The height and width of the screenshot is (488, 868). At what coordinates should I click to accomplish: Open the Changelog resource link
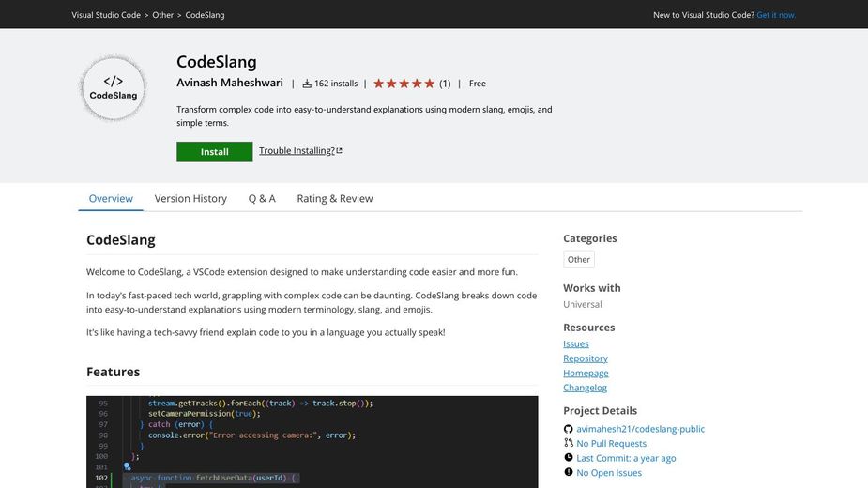point(585,388)
